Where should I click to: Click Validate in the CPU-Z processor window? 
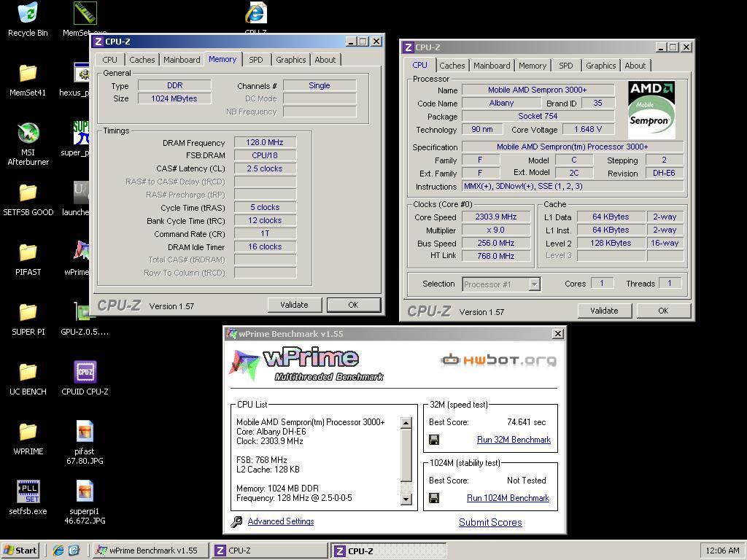(x=604, y=311)
